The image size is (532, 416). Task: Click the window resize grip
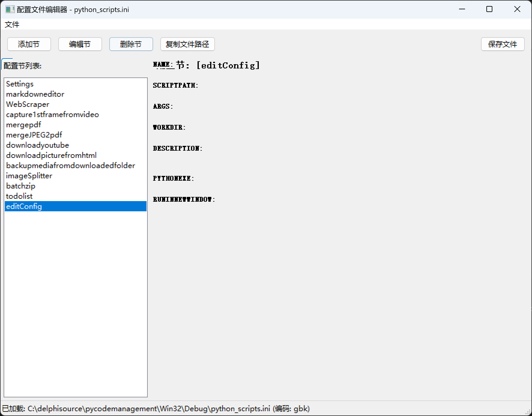(x=528, y=412)
